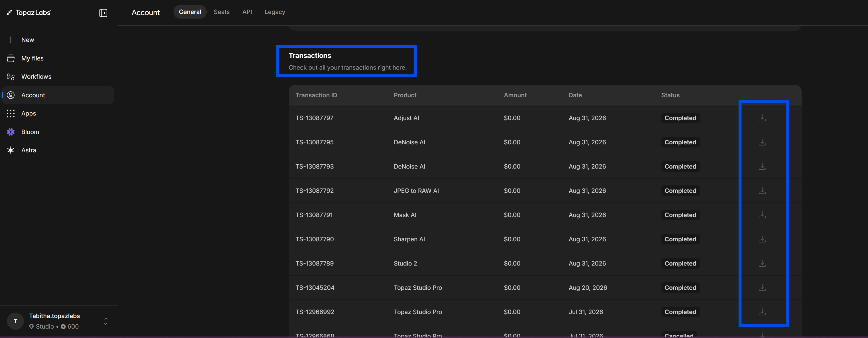
Task: Click the Transactions section heading
Action: tap(310, 56)
